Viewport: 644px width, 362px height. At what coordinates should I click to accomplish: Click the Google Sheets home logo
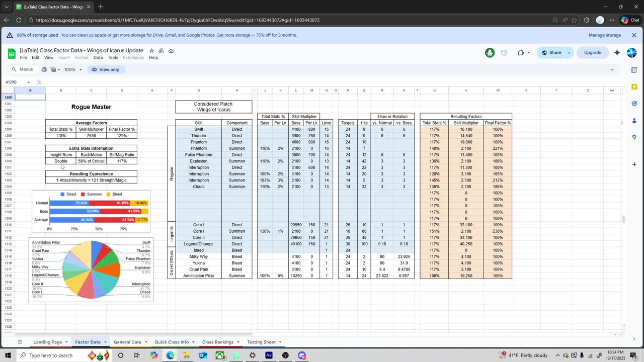coord(11,53)
